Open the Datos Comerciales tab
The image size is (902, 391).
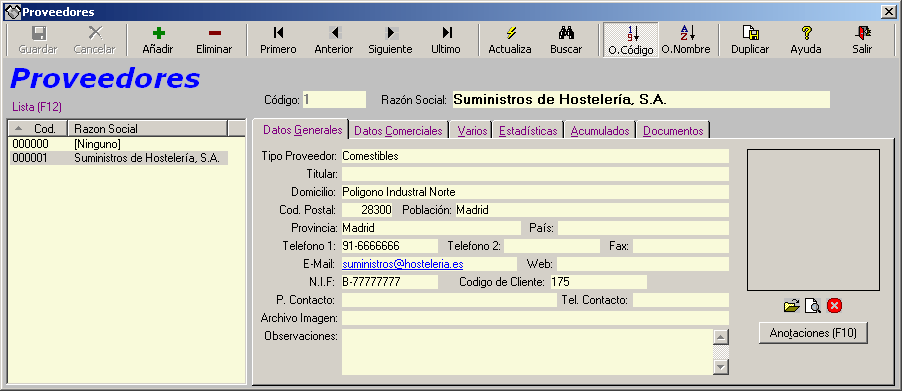click(x=398, y=131)
